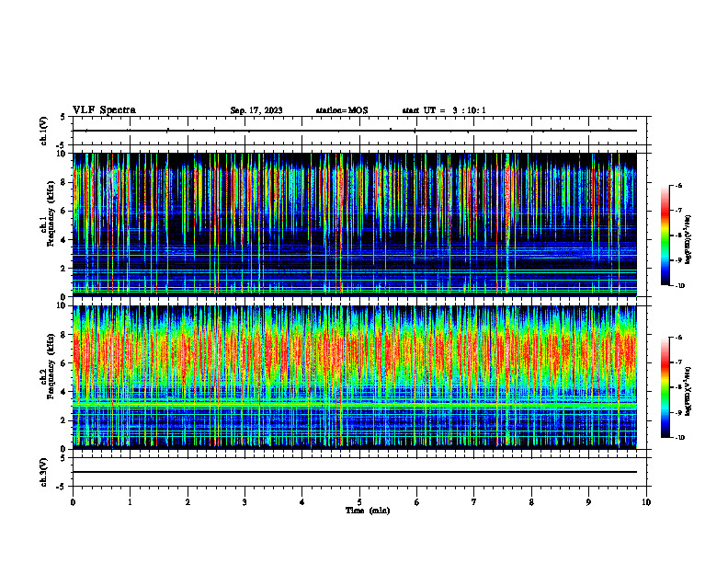Click the 'ch.1(V)' waveform axis label
The image size is (728, 563).
click(x=44, y=131)
